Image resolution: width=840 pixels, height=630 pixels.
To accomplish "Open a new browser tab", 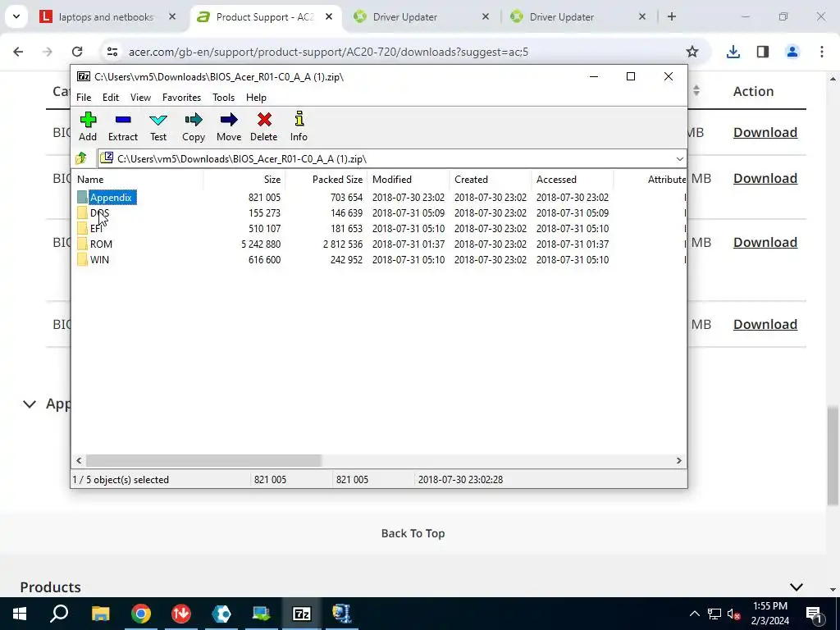I will coord(672,17).
